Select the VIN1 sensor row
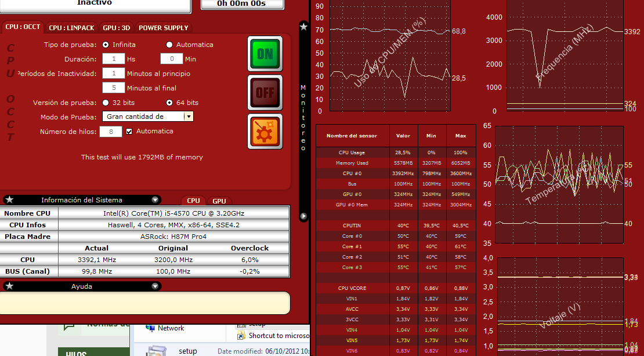The width and height of the screenshot is (644, 356). (396, 299)
